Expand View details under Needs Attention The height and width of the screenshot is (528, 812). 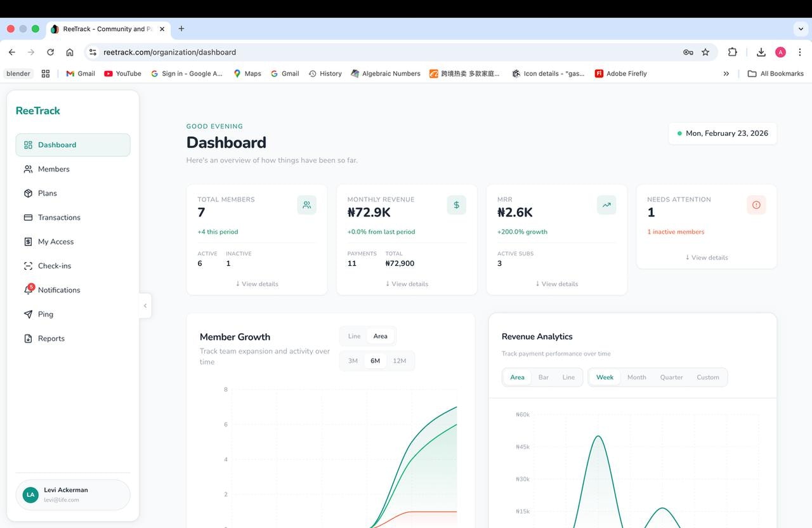706,257
